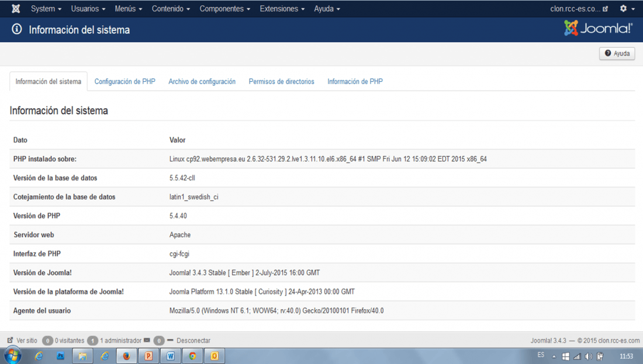Open the Ayuda menu in top bar

click(327, 9)
